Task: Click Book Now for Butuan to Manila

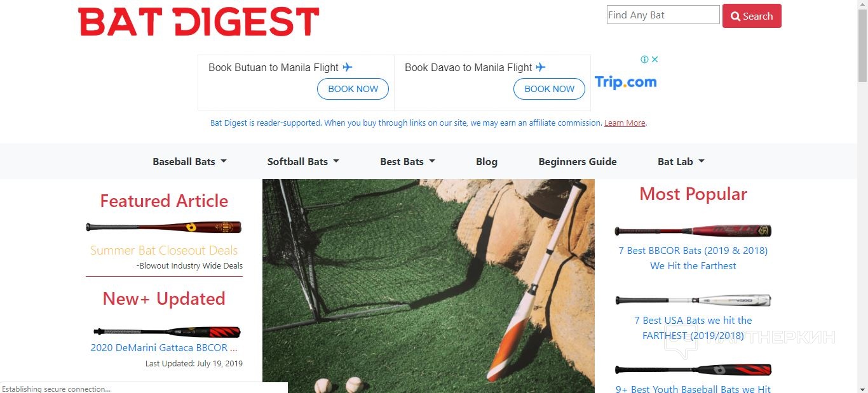Action: (353, 89)
